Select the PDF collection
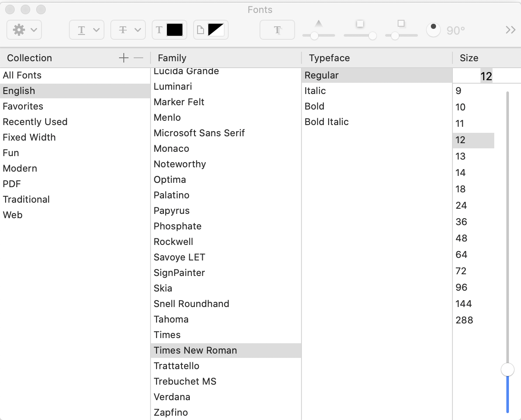This screenshot has height=420, width=521. 75,184
